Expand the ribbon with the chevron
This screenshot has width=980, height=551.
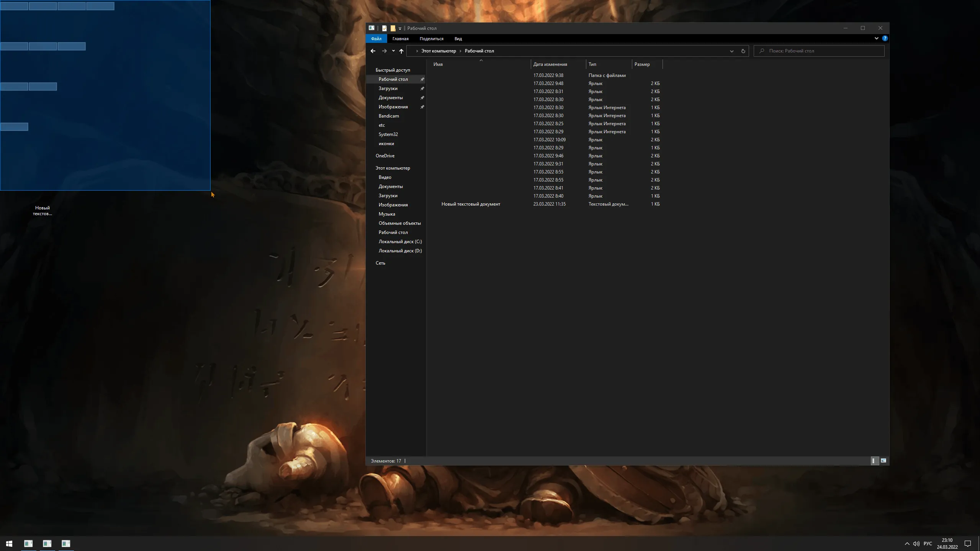point(876,38)
